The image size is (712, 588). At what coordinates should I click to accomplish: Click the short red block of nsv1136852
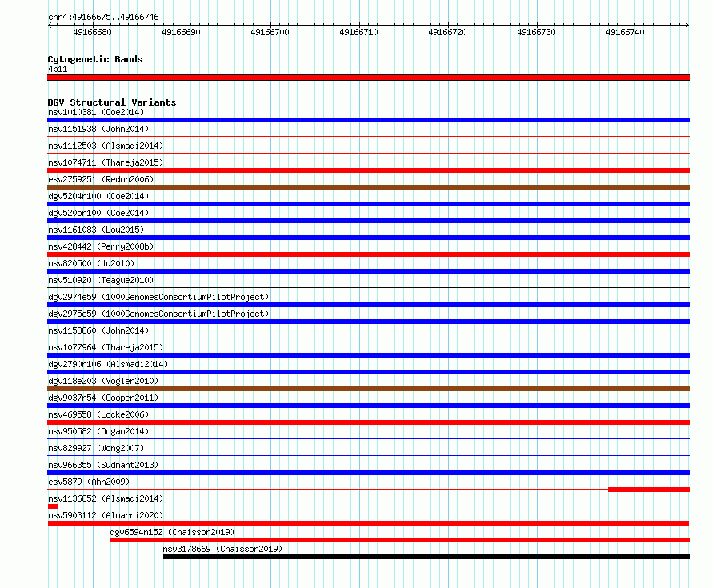point(53,506)
